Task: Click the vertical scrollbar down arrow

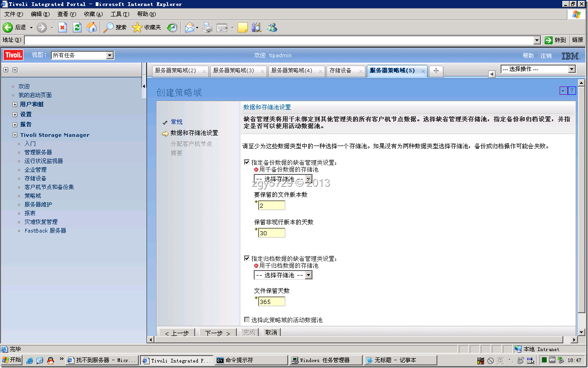Action: pos(582,332)
